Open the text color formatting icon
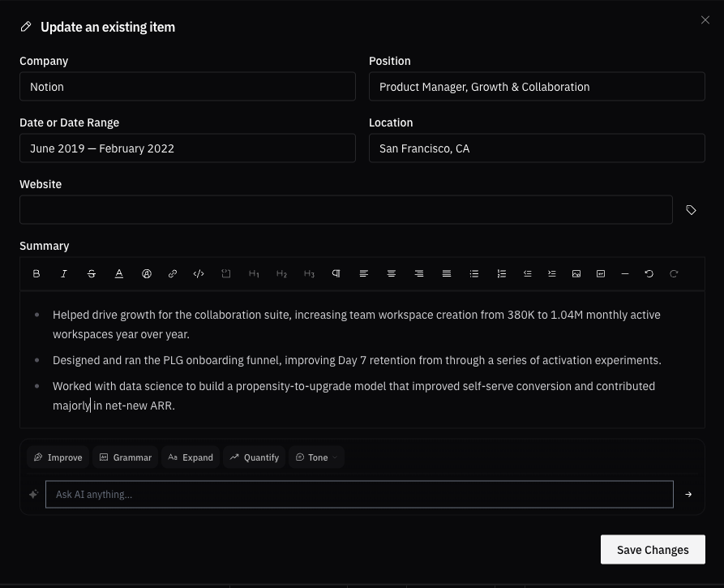This screenshot has width=724, height=588. (x=119, y=273)
